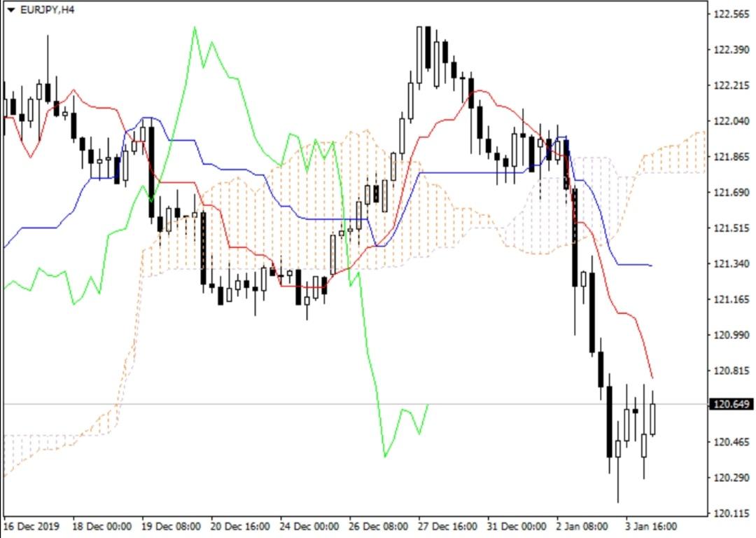Viewport: 756px width, 538px height.
Task: Click the 16 Dec 2019 date label
Action: point(31,526)
